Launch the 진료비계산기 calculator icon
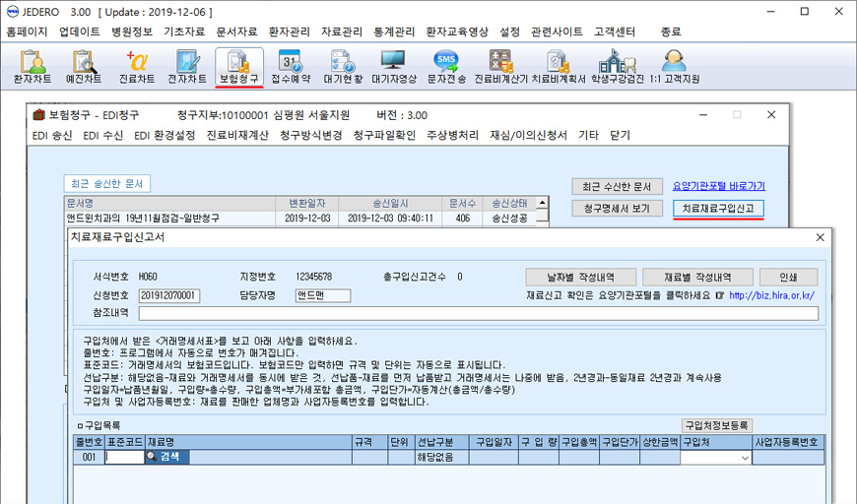This screenshot has width=857, height=504. click(500, 67)
